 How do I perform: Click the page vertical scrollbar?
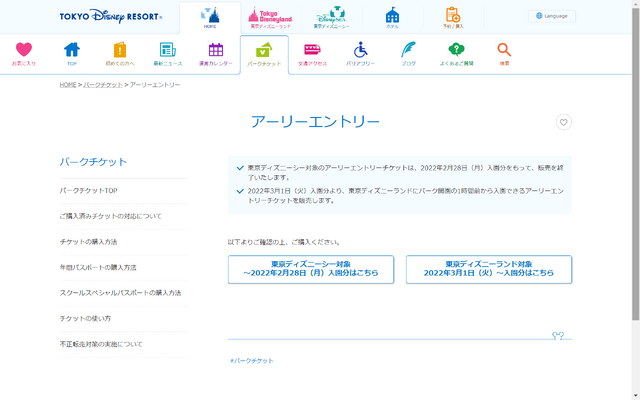pyautogui.click(x=636, y=163)
